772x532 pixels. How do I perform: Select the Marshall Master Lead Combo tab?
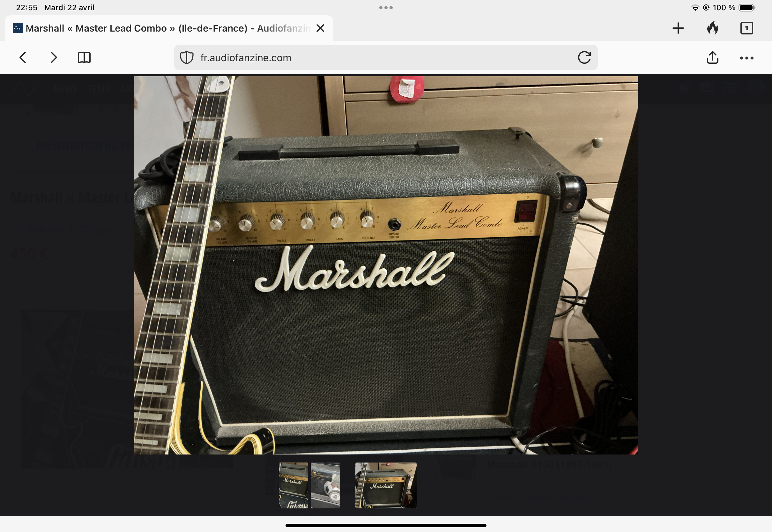[x=169, y=28]
